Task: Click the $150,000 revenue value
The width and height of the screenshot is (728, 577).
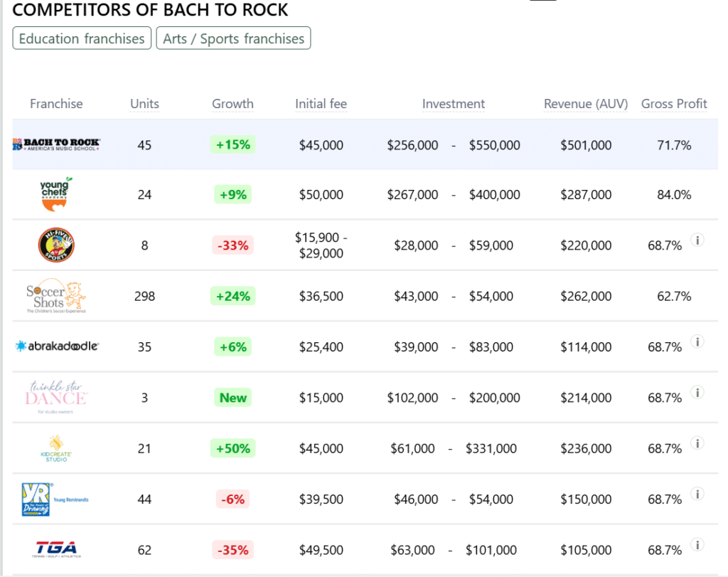Action: pyautogui.click(x=586, y=499)
